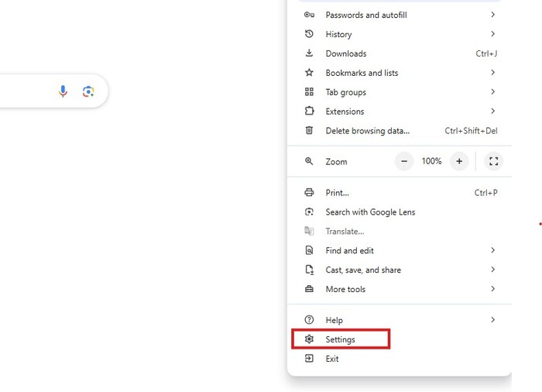Image resolution: width=542 pixels, height=392 pixels.
Task: Increase zoom with the plus button
Action: tap(459, 161)
